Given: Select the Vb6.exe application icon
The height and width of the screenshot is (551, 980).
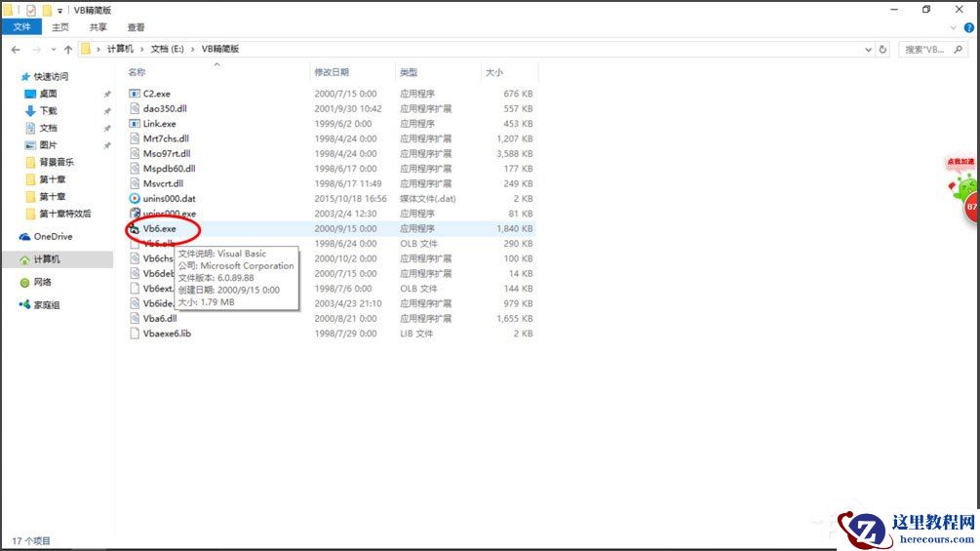Looking at the screenshot, I should click(134, 228).
